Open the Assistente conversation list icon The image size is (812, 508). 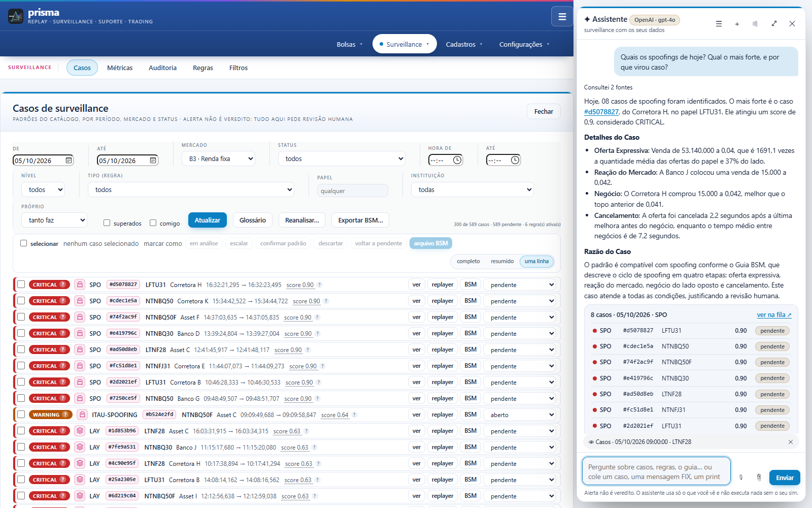tap(719, 24)
